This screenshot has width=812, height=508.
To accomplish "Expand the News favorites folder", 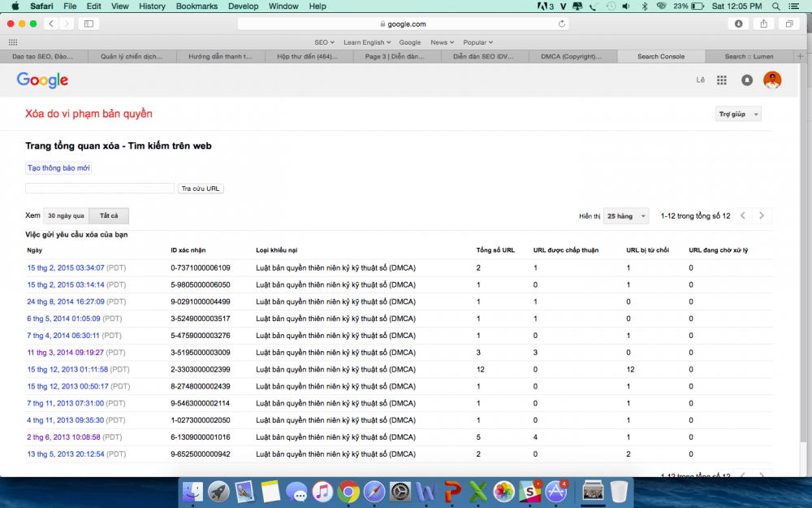I will (x=443, y=42).
